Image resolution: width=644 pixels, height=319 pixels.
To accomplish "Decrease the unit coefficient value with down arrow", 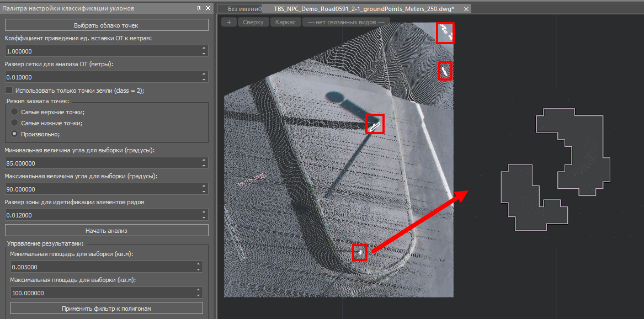I will 204,54.
